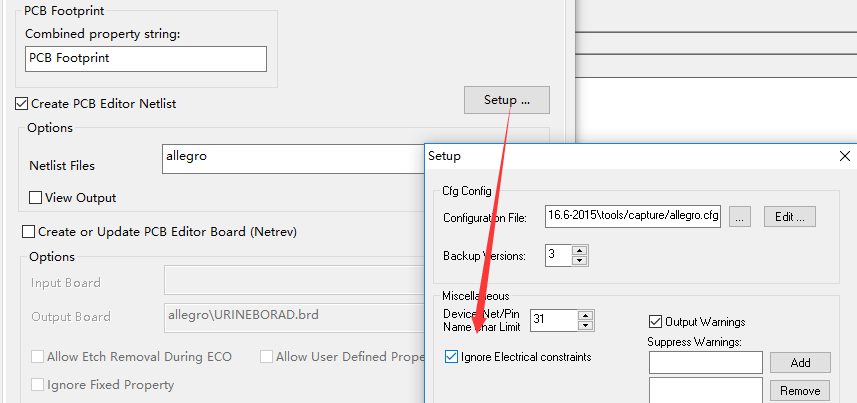Check Create or Update PCB Editor Board

(x=29, y=232)
